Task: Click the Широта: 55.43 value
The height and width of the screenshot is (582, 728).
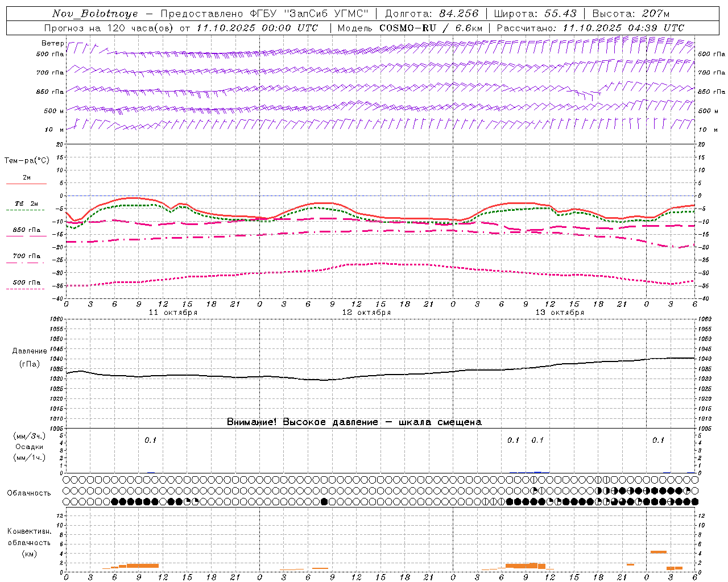Action: [535, 14]
